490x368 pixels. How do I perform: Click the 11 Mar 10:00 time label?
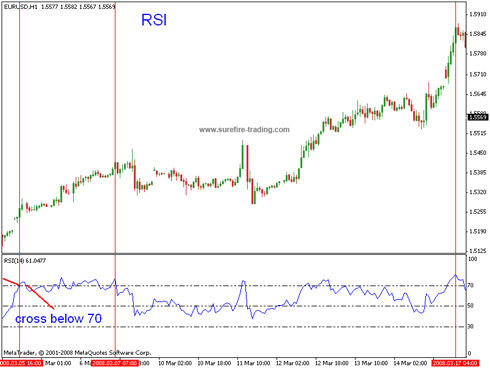click(x=253, y=363)
